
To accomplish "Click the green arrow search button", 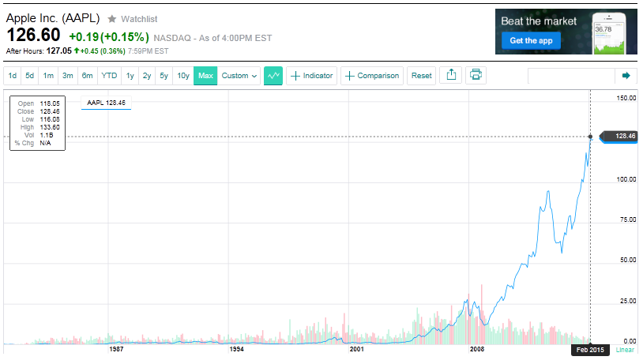I will click(626, 76).
